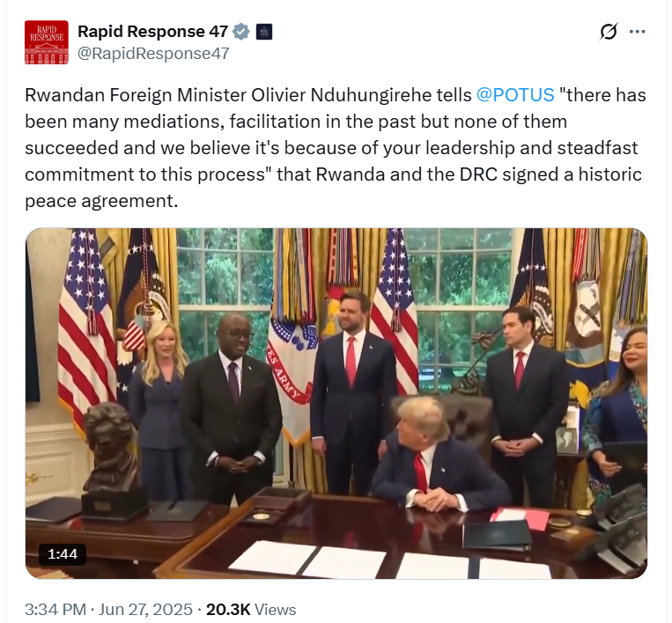Click the dark affiliate badge beside the name
Image resolution: width=672 pixels, height=623 pixels.
tap(264, 32)
